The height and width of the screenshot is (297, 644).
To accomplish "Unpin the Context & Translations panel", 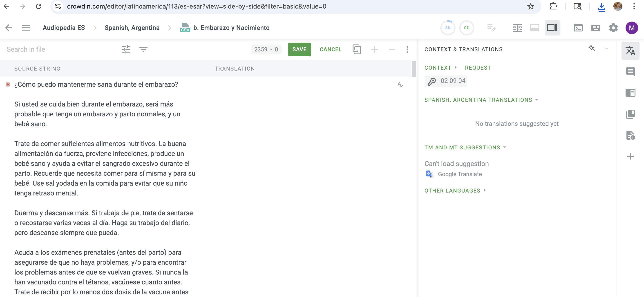I will coord(592,48).
